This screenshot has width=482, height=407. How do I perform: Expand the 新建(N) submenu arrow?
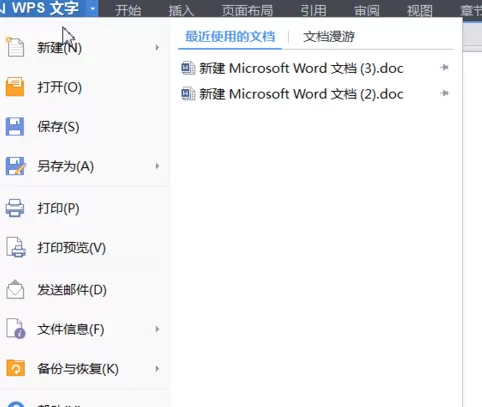(x=157, y=48)
